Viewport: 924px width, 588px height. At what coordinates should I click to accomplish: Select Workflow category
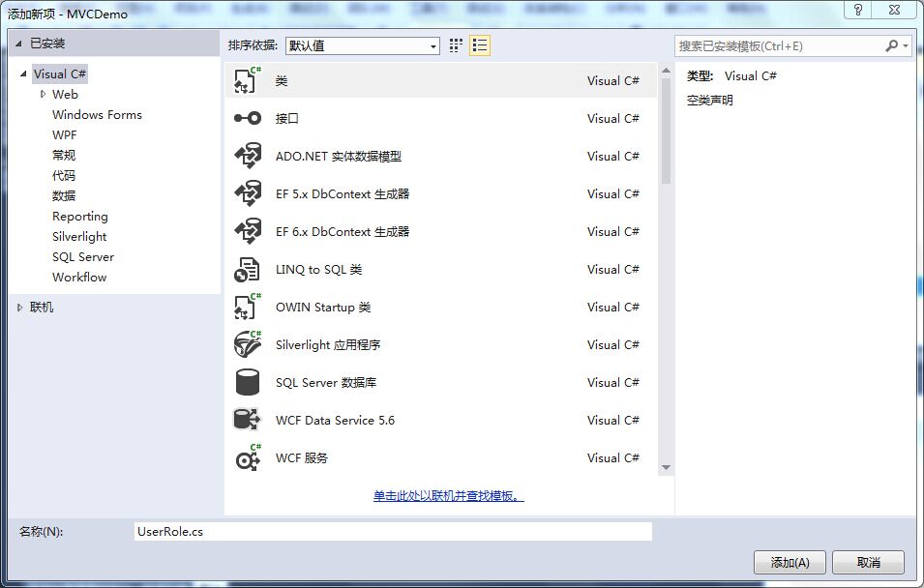tap(79, 277)
